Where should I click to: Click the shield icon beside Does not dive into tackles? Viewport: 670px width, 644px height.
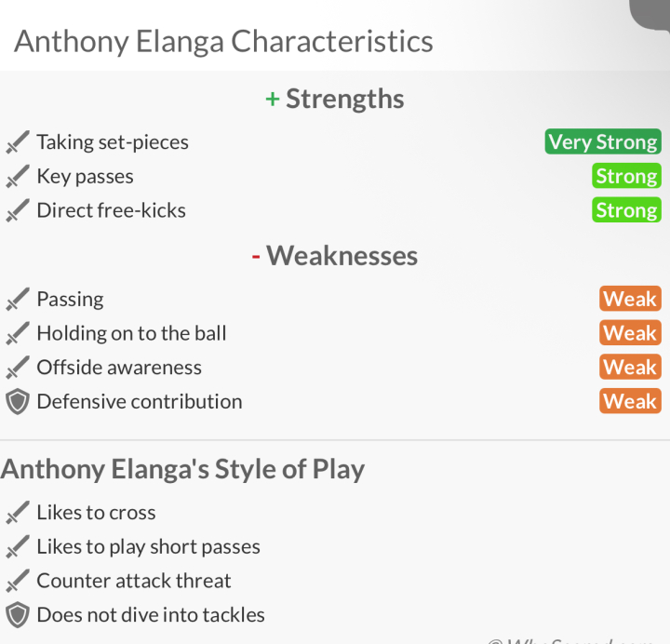point(18,615)
